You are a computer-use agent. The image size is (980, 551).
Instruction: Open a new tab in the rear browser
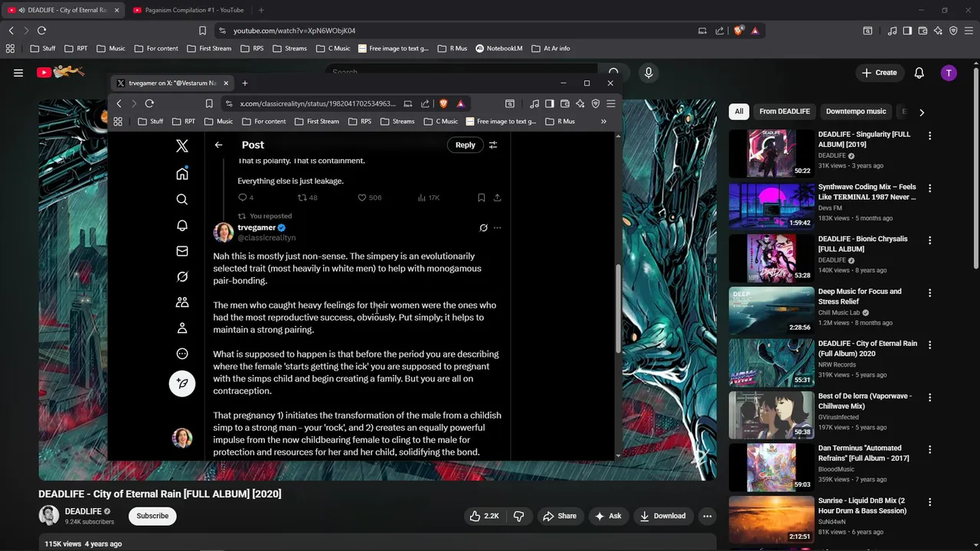coord(261,10)
